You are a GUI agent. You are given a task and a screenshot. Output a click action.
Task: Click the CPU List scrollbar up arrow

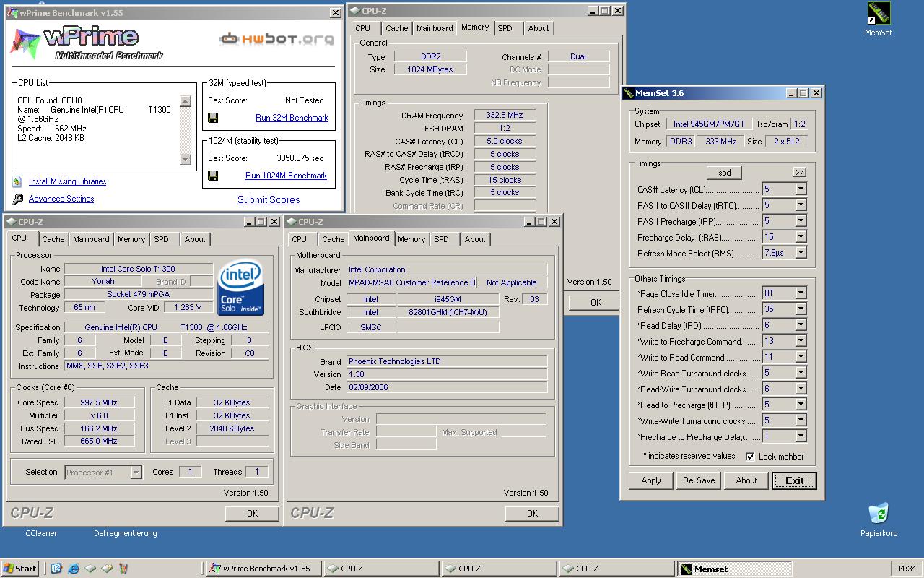click(x=186, y=102)
